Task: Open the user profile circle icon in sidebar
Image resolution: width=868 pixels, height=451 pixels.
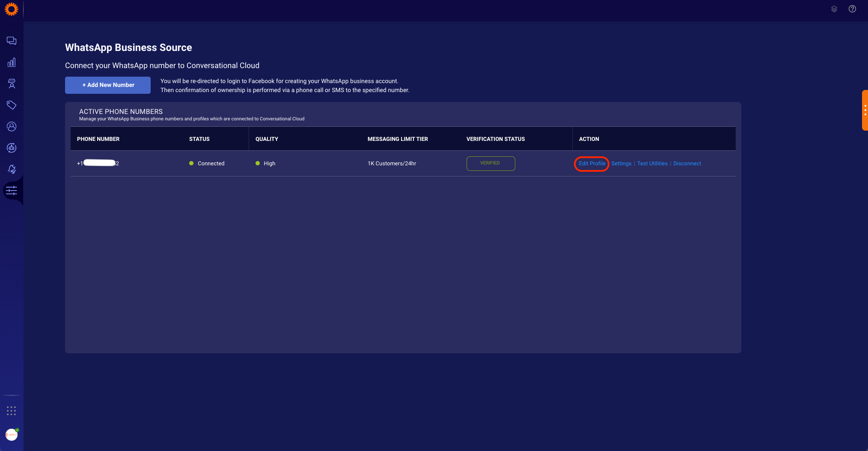Action: click(12, 126)
